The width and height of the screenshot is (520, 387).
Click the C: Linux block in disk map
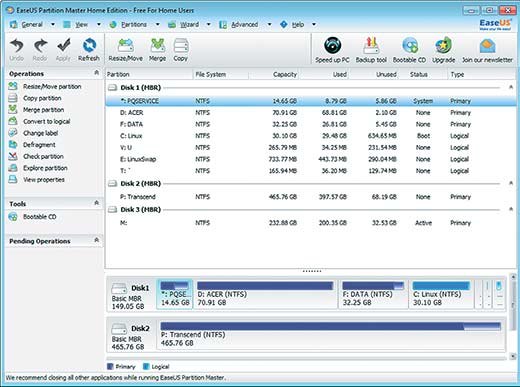[441, 294]
